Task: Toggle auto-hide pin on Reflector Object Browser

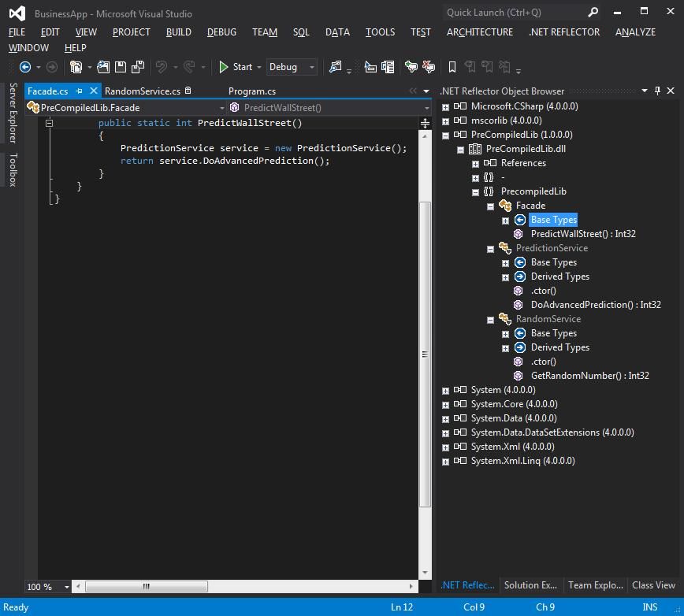Action: 658,91
